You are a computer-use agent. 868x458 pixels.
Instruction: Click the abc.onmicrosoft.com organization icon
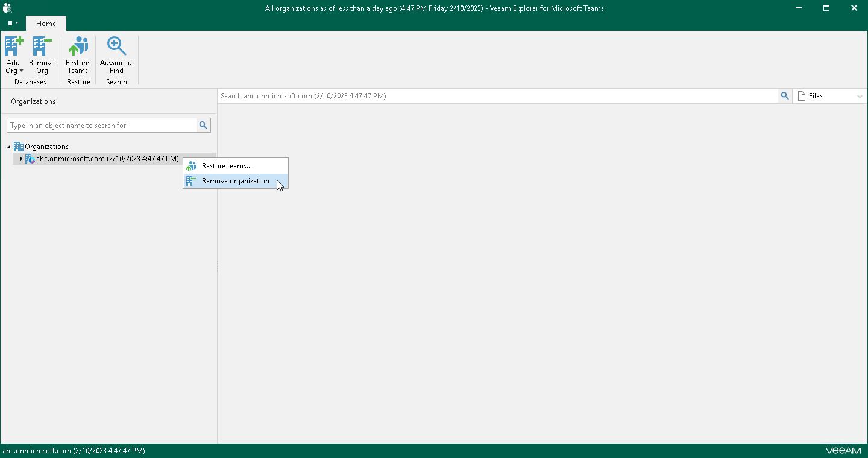point(30,159)
